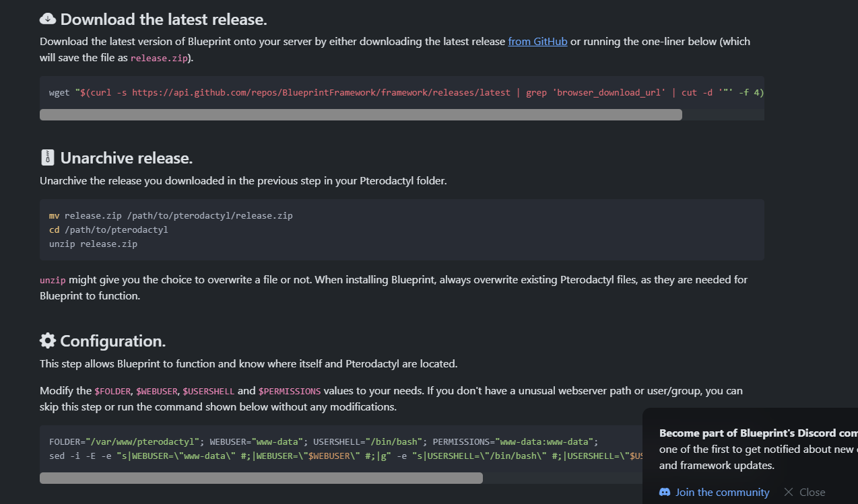The width and height of the screenshot is (858, 504).
Task: Click the Configuration code block horizontal scrollbar
Action: tap(261, 478)
